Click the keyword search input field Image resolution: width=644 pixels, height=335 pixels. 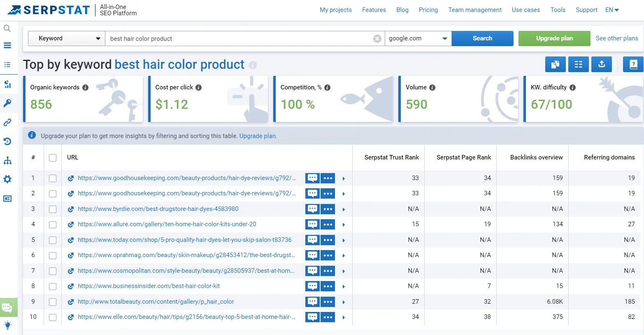[x=239, y=39]
